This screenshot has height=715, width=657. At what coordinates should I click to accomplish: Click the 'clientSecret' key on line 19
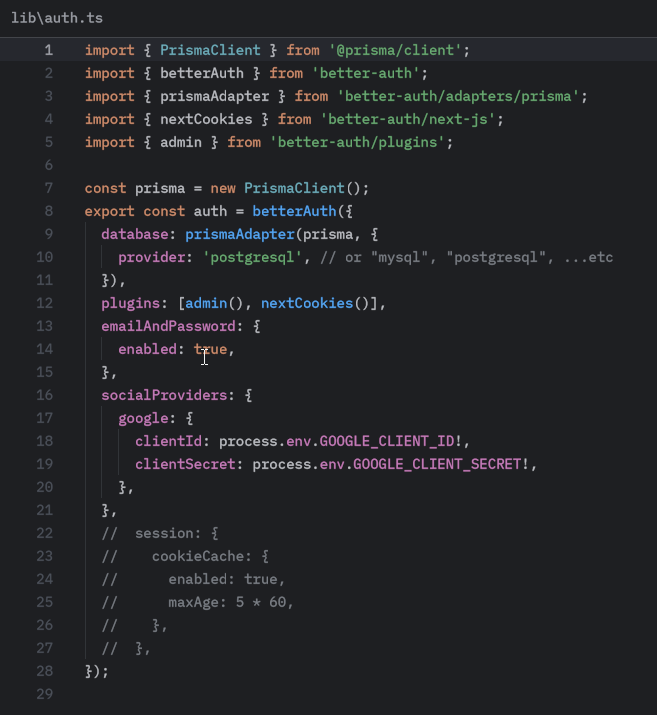(185, 464)
